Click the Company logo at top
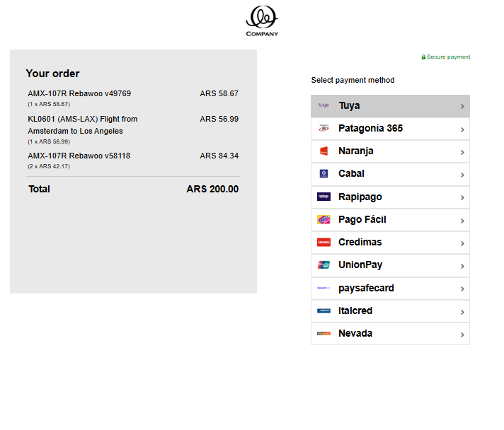 click(x=262, y=21)
